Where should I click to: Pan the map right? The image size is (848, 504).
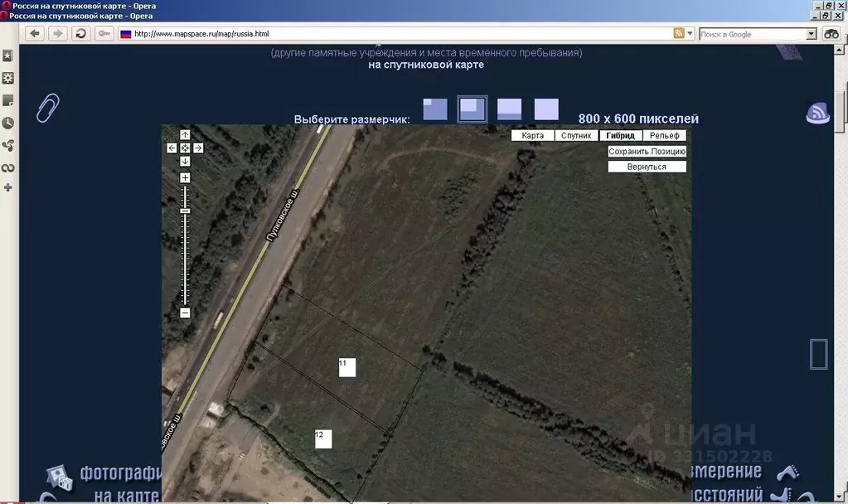(198, 148)
